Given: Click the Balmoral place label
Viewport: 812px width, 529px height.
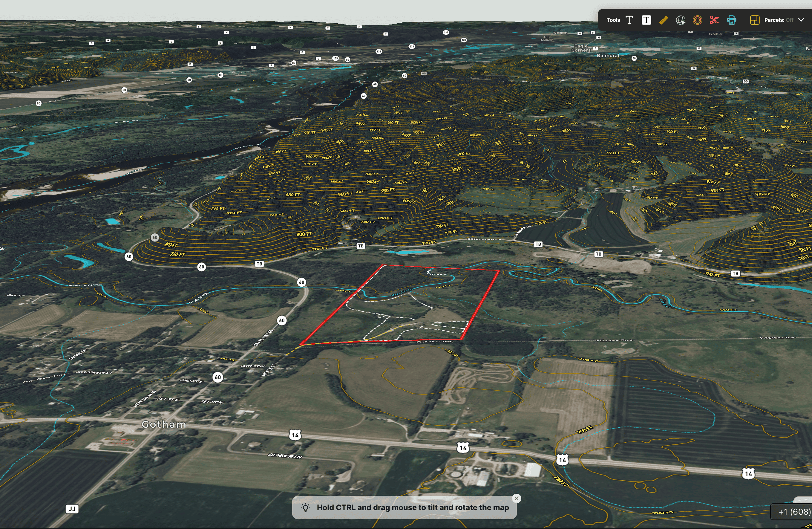Looking at the screenshot, I should [x=608, y=55].
